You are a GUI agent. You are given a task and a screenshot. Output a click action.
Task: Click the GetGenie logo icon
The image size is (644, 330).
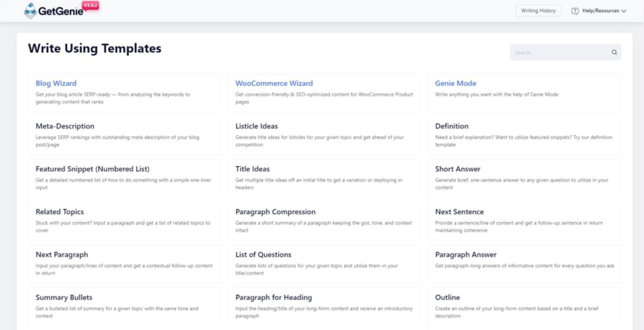click(30, 10)
